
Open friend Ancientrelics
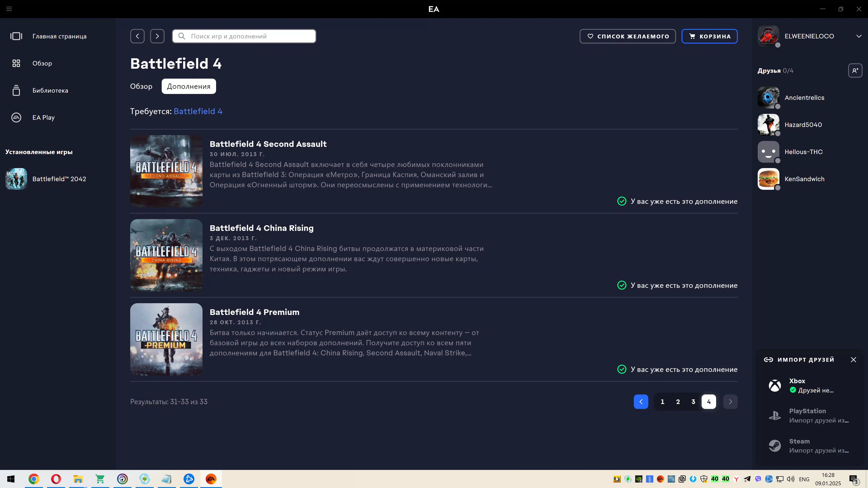[x=810, y=98]
